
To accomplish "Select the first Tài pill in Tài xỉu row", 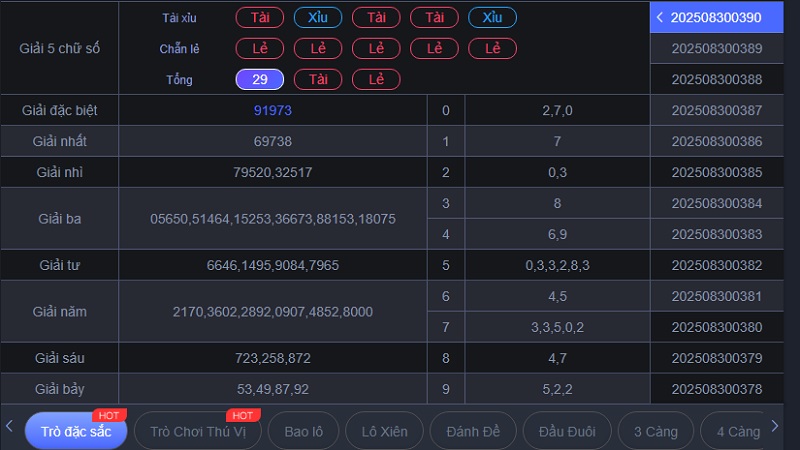I will coord(260,17).
